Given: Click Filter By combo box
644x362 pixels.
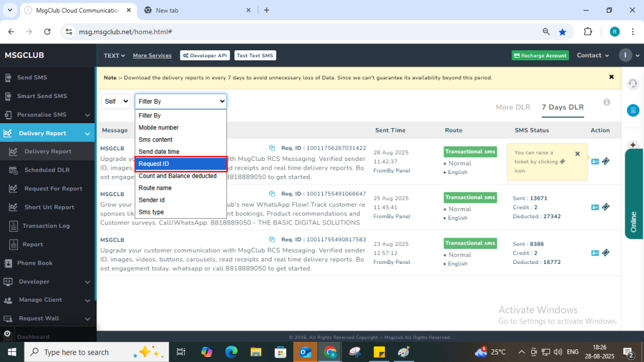Looking at the screenshot, I should (180, 101).
